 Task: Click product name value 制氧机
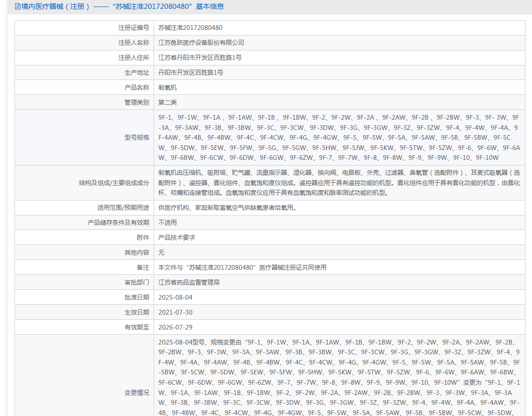(x=167, y=87)
